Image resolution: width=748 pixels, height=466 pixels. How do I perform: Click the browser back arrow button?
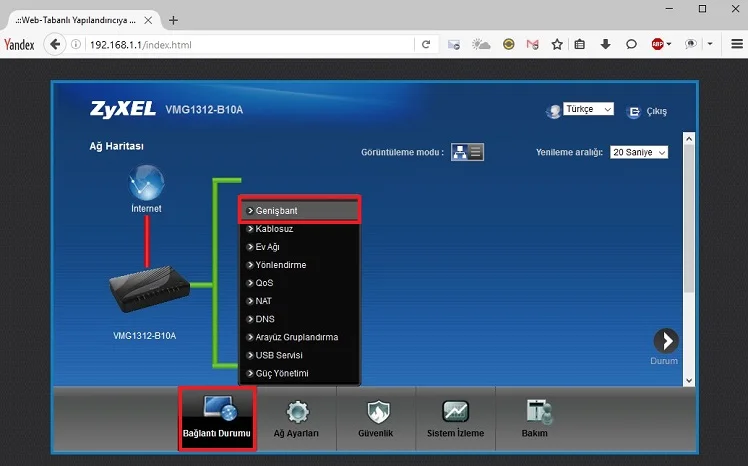coord(56,44)
